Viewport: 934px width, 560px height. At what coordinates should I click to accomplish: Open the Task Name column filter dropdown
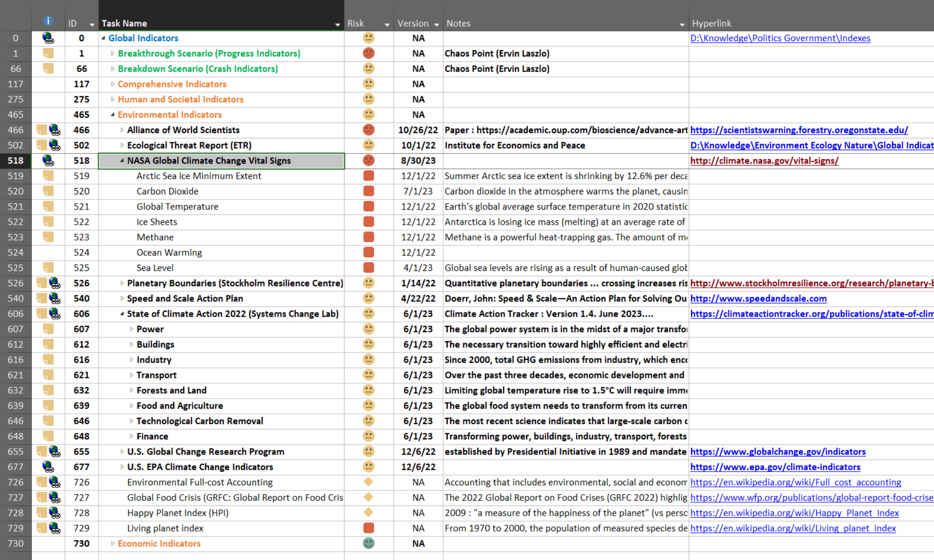tap(338, 24)
